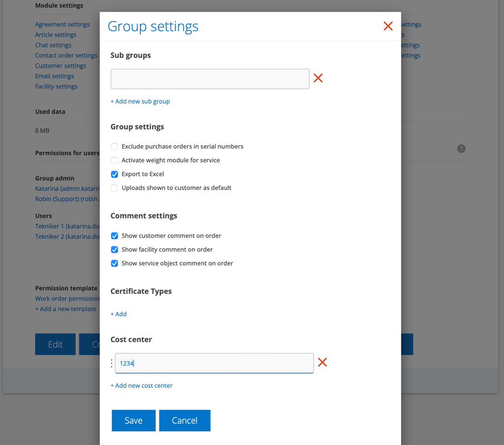
Task: Delete cost center 1234 using the red X
Action: click(x=322, y=363)
